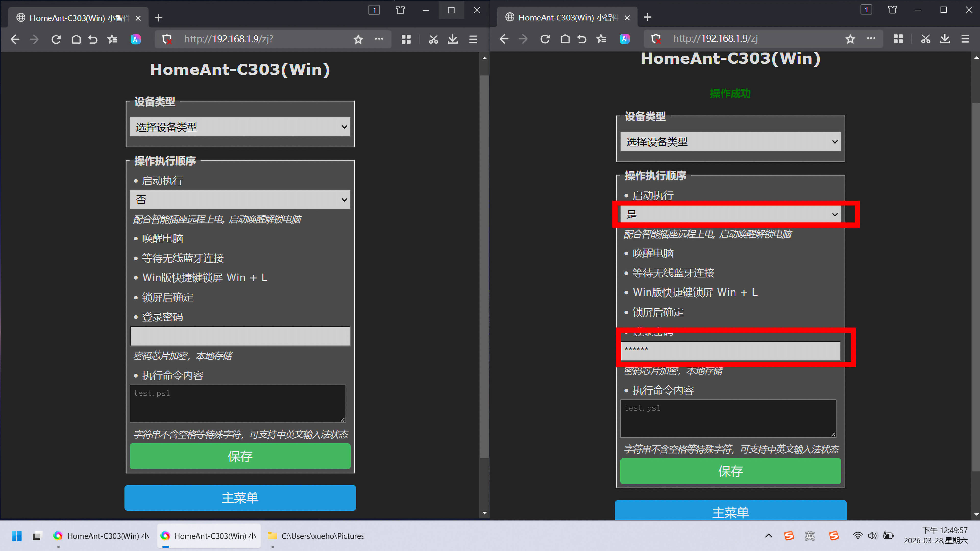
Task: Expand the startup execution dropdown showing 否
Action: click(240, 200)
